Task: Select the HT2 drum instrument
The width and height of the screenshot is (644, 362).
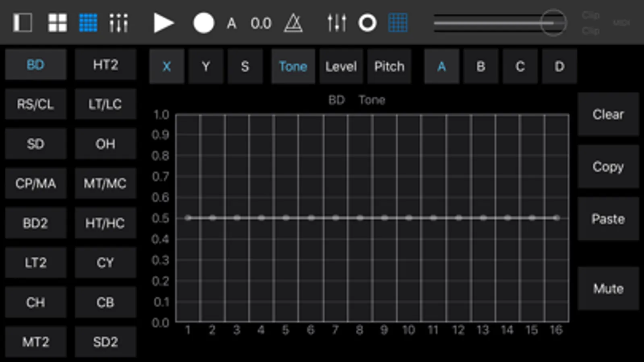Action: (106, 64)
